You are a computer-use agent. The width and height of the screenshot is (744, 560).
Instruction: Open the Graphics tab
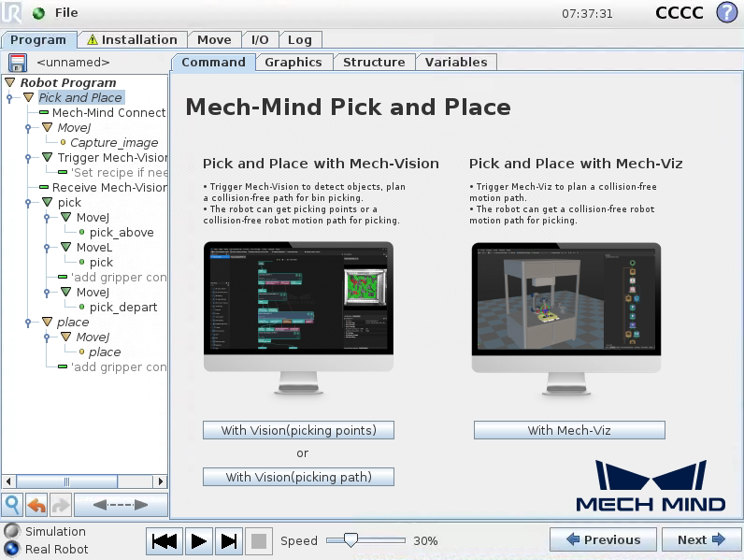click(x=293, y=63)
